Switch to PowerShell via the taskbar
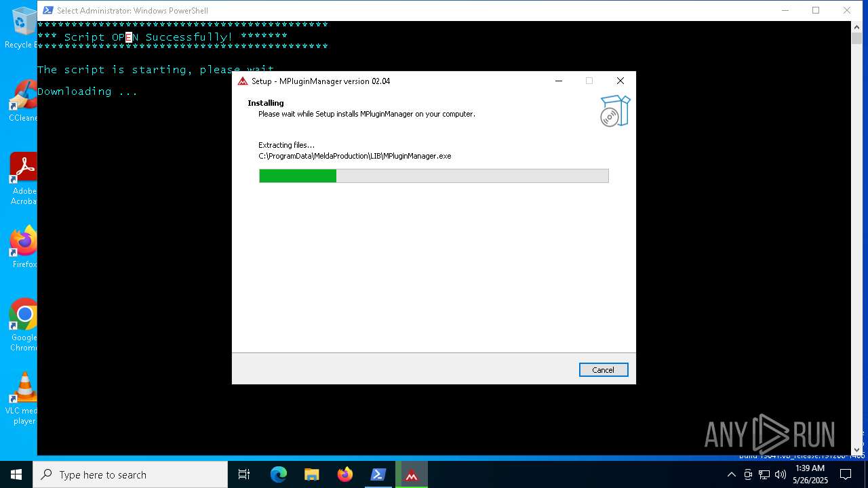The height and width of the screenshot is (488, 868). (x=378, y=474)
